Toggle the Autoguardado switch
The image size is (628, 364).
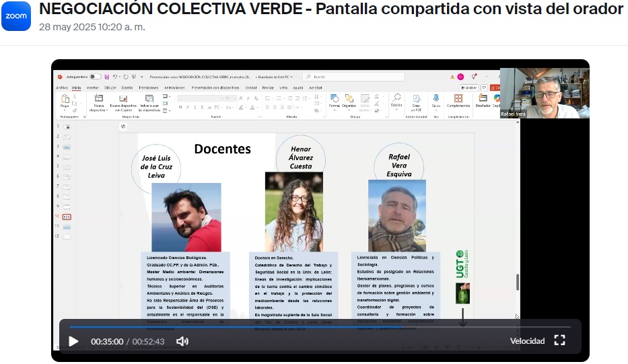point(96,77)
